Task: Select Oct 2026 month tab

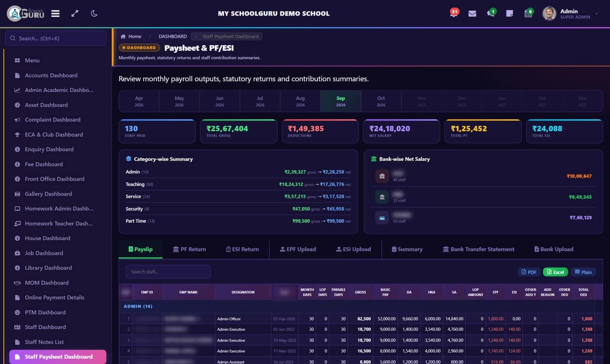Action: tap(381, 101)
